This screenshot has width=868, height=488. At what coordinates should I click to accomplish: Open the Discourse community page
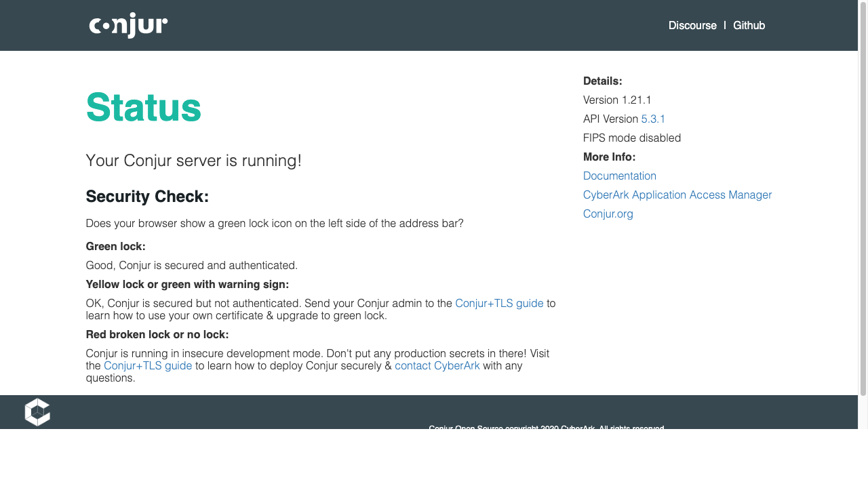click(692, 25)
